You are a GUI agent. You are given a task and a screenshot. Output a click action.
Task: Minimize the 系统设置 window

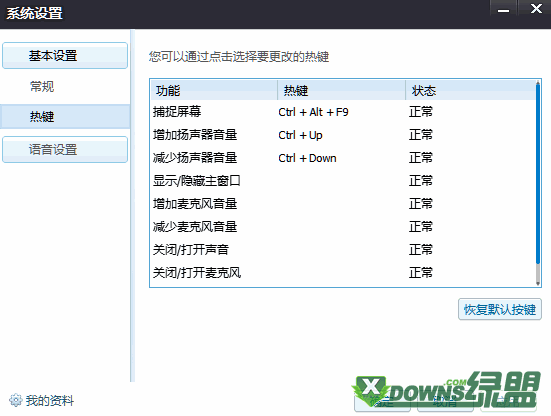[x=503, y=8]
